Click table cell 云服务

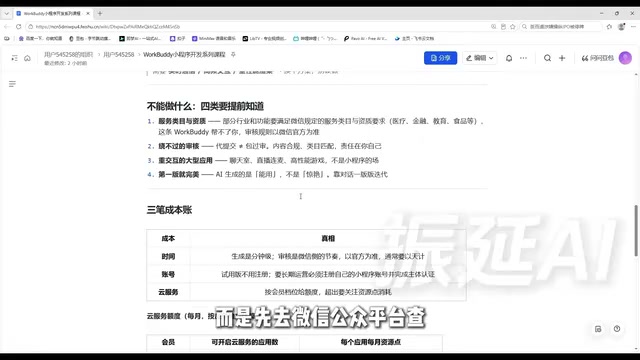click(x=168, y=292)
